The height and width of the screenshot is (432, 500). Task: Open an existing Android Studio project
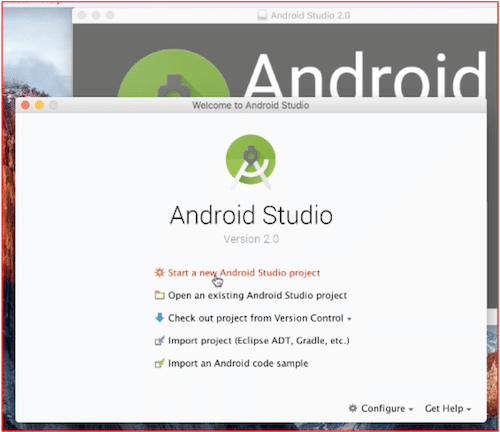[x=257, y=295]
